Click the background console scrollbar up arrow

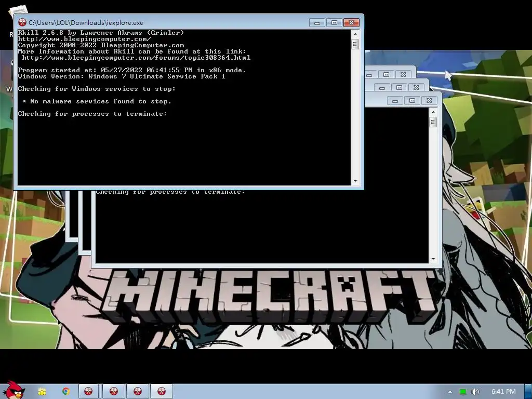[x=433, y=112]
